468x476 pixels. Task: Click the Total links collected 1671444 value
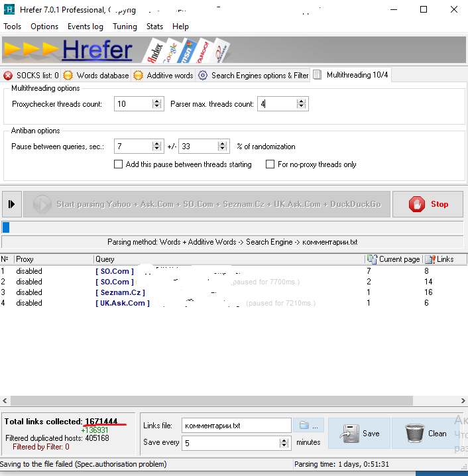coord(101,422)
